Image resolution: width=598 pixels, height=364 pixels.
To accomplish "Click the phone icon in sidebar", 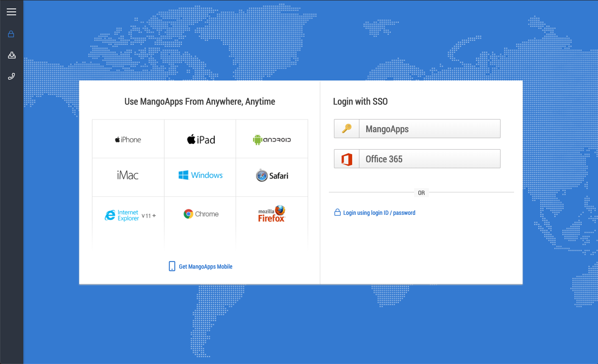I will pyautogui.click(x=11, y=76).
